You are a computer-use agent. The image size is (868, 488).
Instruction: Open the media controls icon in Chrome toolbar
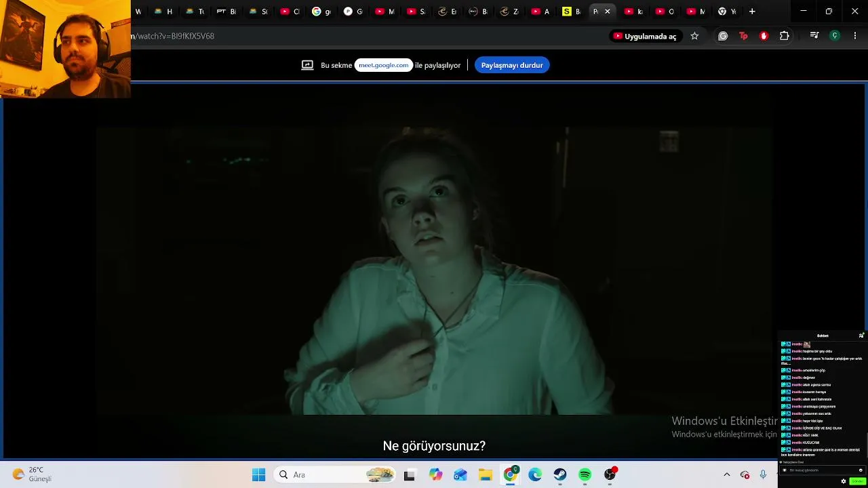(x=814, y=36)
